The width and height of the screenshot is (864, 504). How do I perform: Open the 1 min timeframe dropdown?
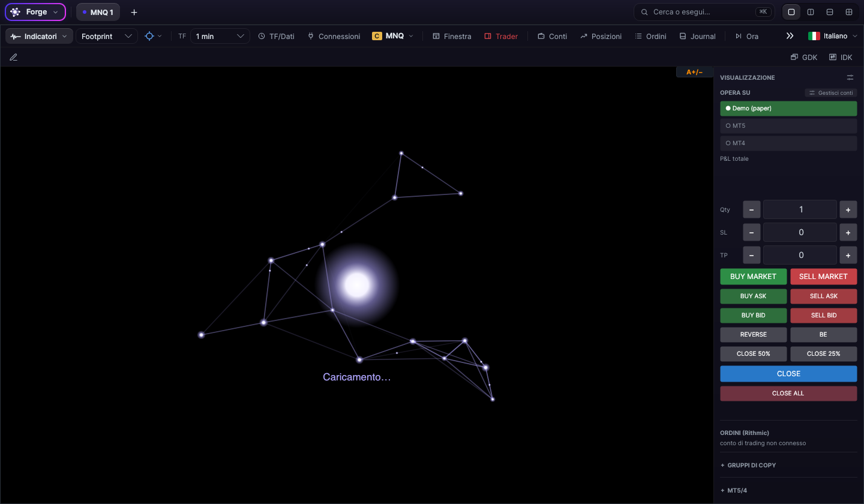pyautogui.click(x=220, y=36)
